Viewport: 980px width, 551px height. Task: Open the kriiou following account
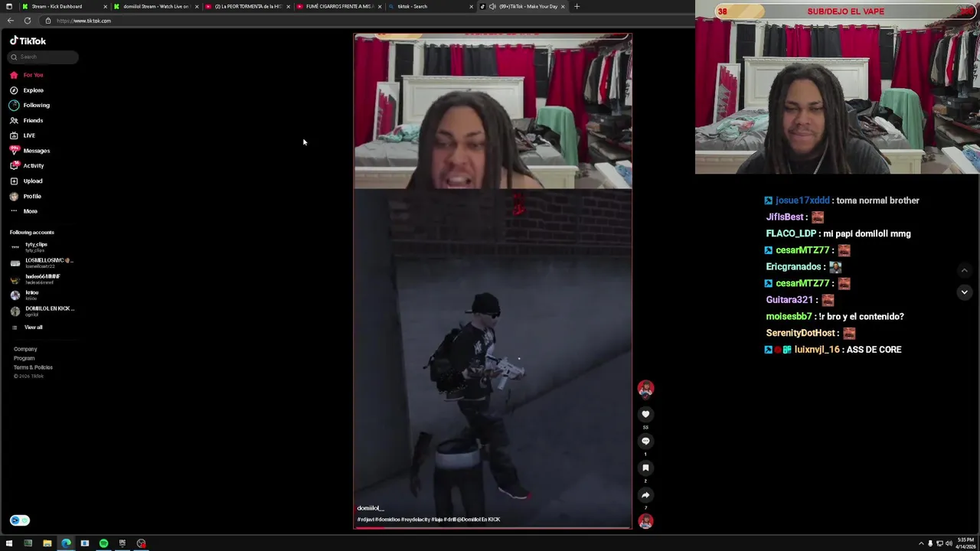coord(25,295)
